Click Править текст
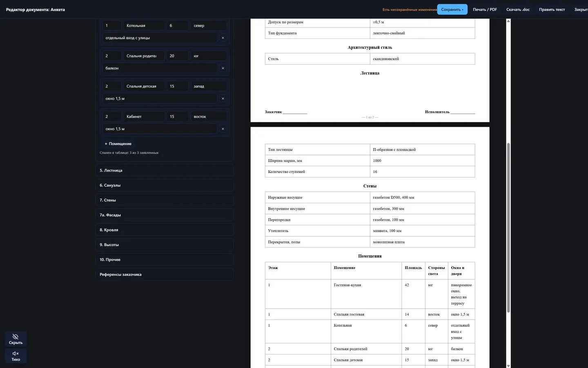 click(x=552, y=9)
